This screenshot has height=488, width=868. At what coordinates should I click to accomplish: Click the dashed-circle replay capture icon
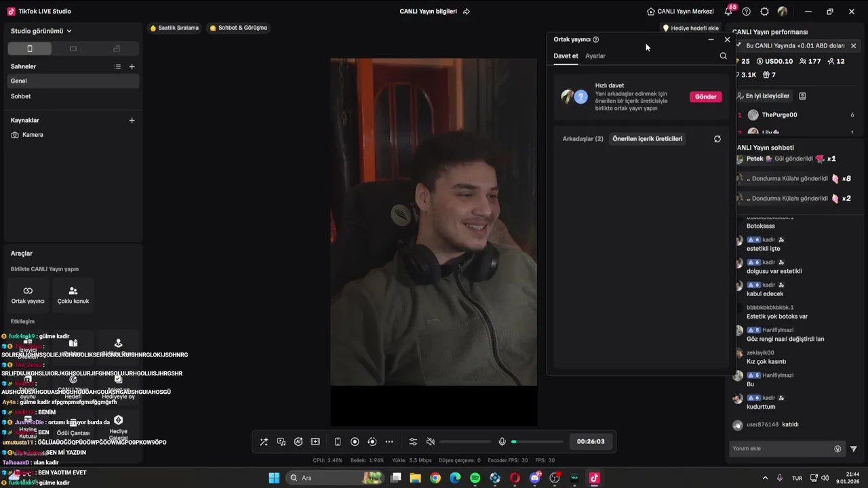[x=372, y=442]
